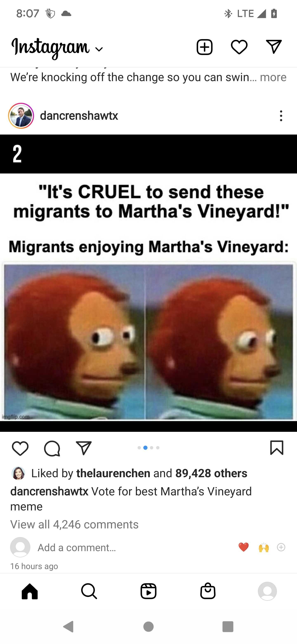Open the create new post icon
Viewport: 297px width, 644px height.
204,47
